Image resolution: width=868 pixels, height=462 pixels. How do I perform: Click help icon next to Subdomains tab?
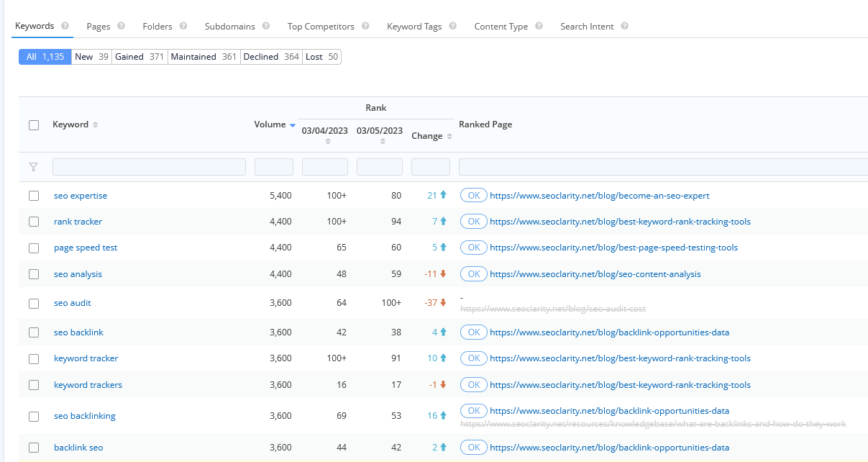pos(266,26)
